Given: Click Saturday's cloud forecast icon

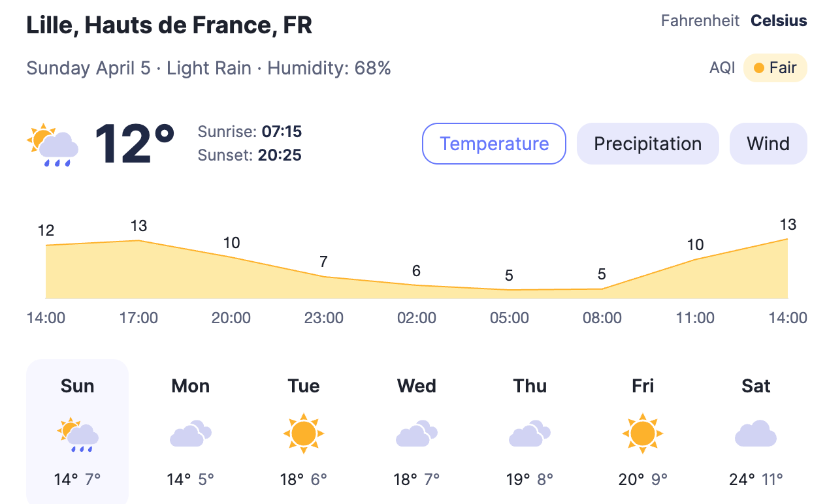Looking at the screenshot, I should pyautogui.click(x=756, y=434).
